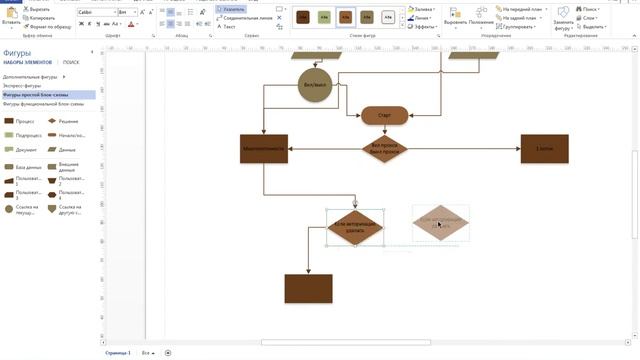Select the Подпроцесс shape master
640x360 pixels.
[23, 135]
